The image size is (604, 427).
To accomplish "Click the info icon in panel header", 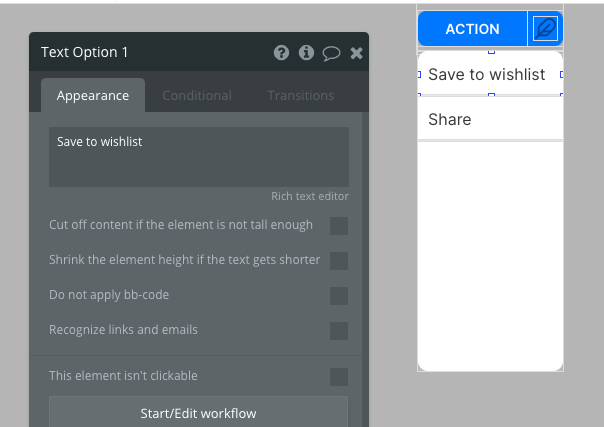I will coord(306,53).
